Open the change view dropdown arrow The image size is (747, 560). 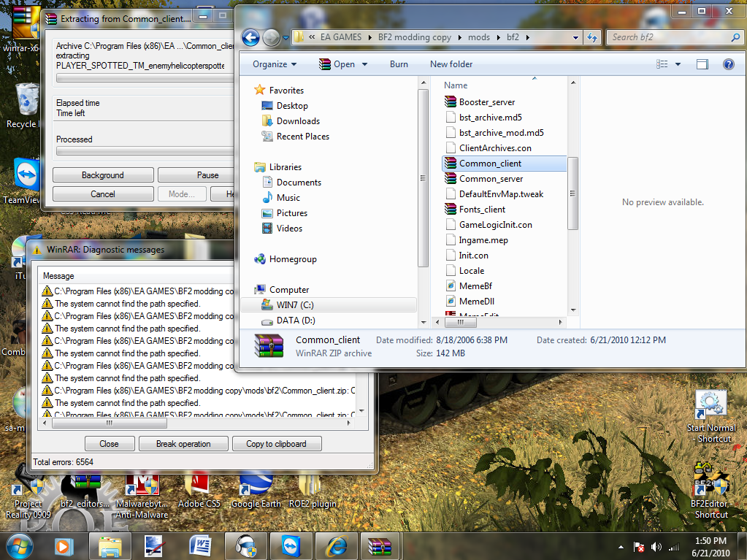[x=678, y=64]
